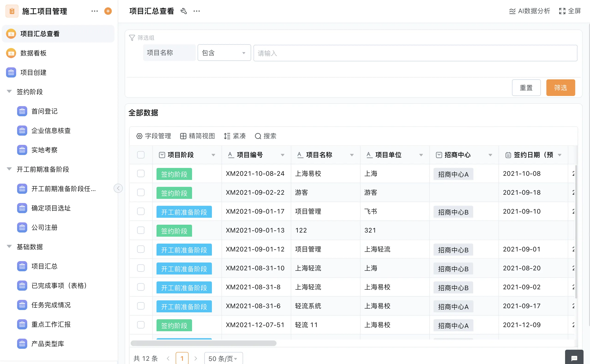Viewport: 590px width, 364px height.
Task: Go to 数据看板 in sidebar
Action: point(33,53)
